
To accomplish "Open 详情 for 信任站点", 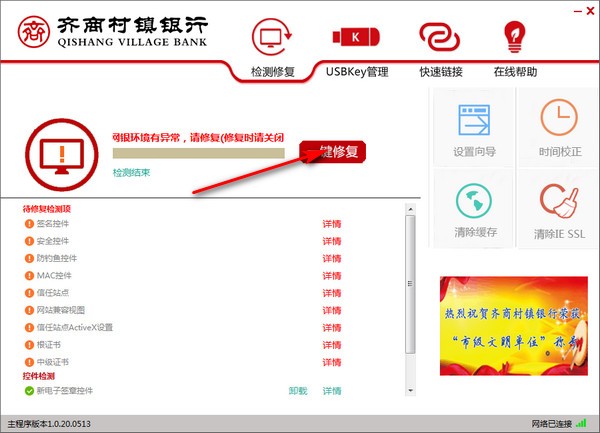I will click(331, 293).
